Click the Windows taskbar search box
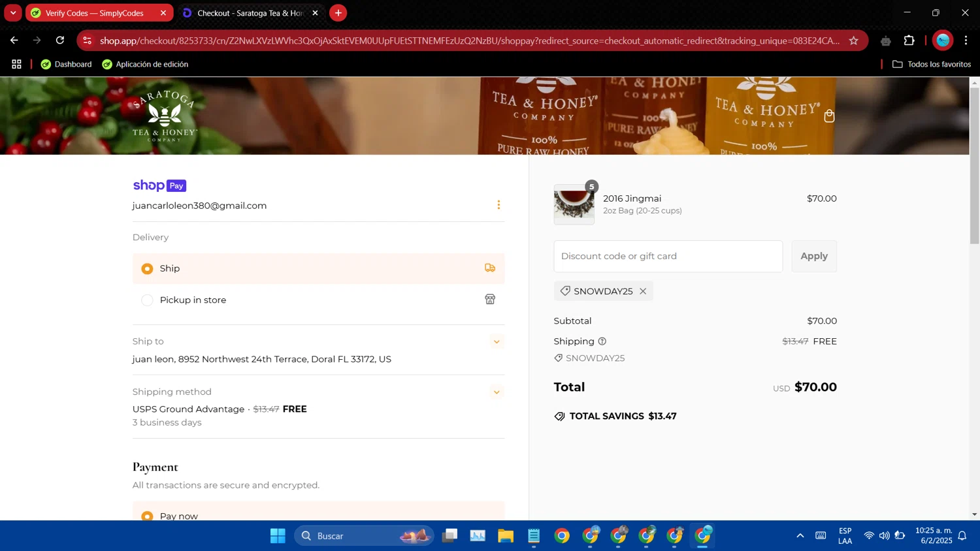The width and height of the screenshot is (980, 551). tap(364, 536)
